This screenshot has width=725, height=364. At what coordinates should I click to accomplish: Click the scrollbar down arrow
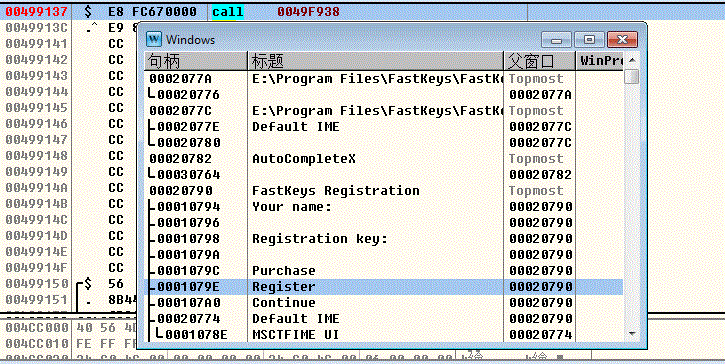[632, 333]
